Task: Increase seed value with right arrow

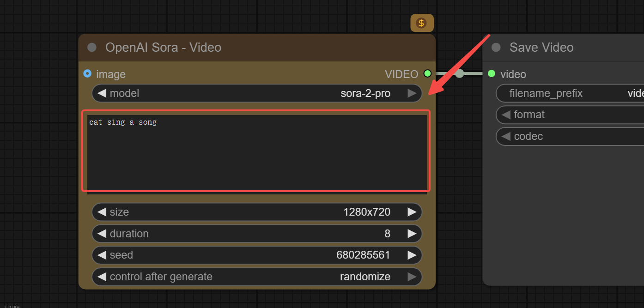Action: pyautogui.click(x=412, y=255)
